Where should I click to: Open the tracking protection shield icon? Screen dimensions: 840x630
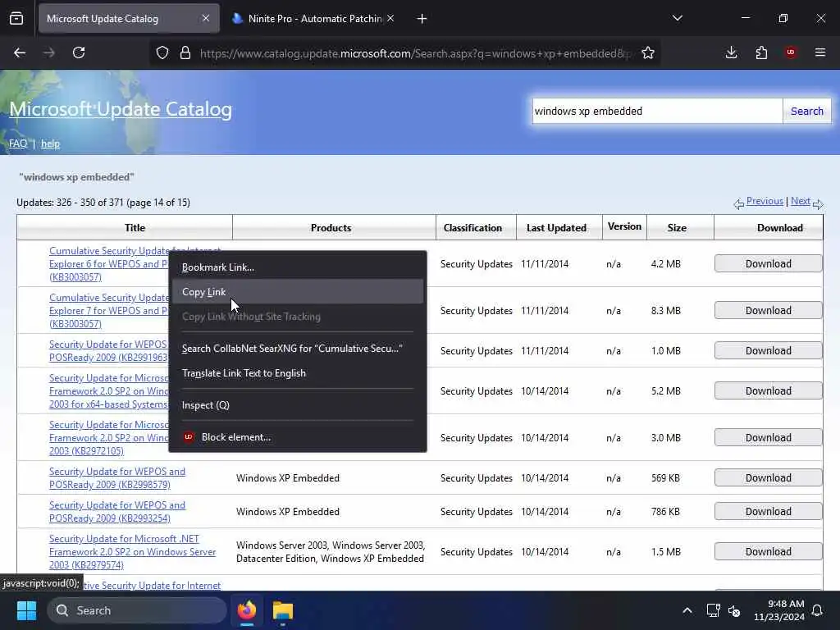(162, 52)
